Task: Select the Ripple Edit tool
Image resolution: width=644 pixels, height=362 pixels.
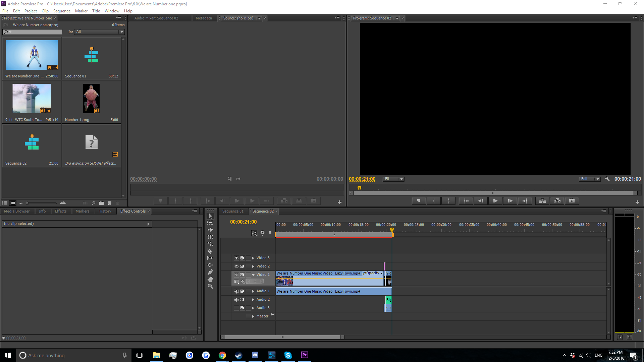Action: point(210,230)
